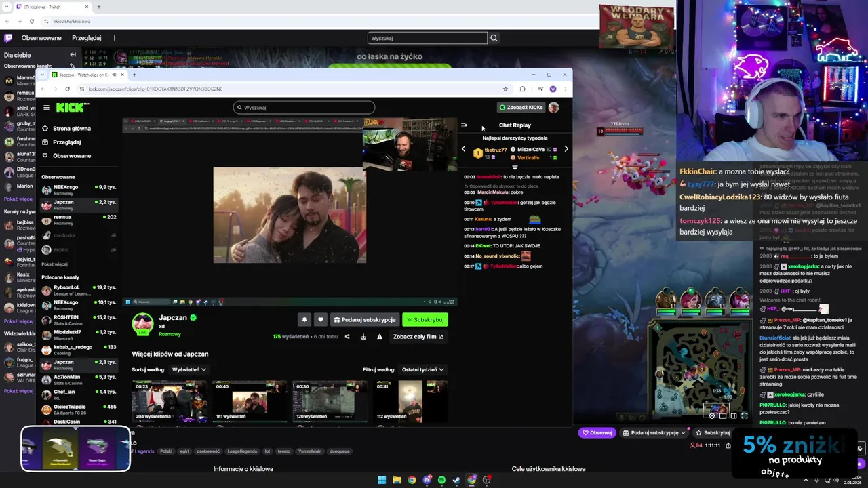Open the clip with 204 wyświetlenia
This screenshot has height=488, width=868.
point(169,401)
